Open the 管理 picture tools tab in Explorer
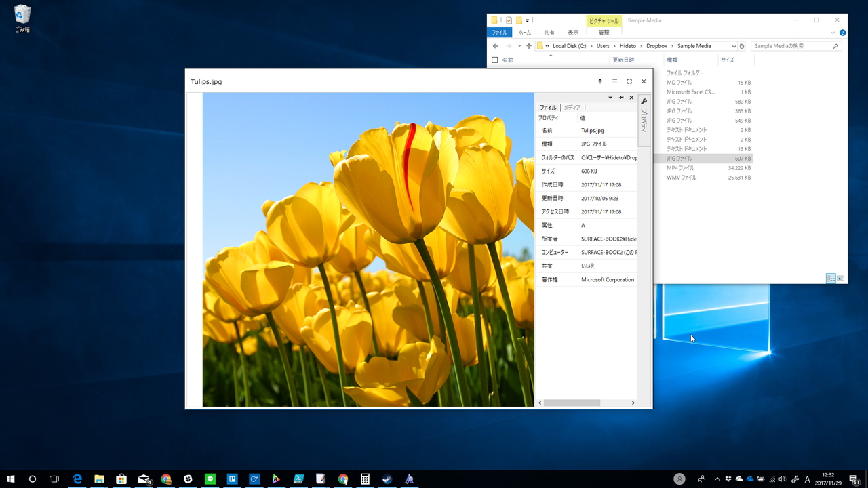This screenshot has width=868, height=488. click(604, 33)
